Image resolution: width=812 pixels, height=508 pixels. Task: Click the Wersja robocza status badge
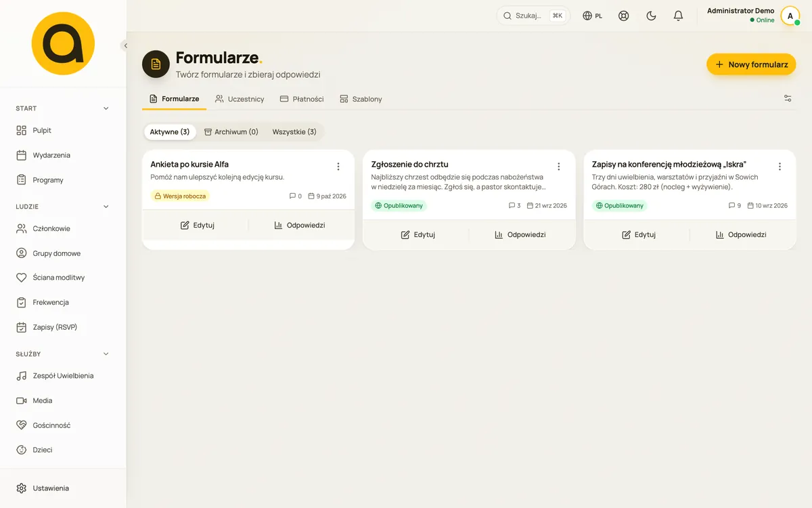180,196
